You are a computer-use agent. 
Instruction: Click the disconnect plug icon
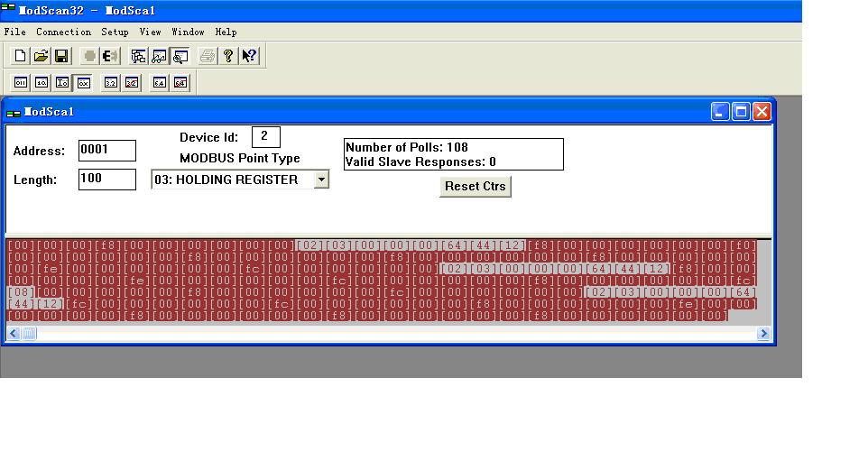coord(110,56)
